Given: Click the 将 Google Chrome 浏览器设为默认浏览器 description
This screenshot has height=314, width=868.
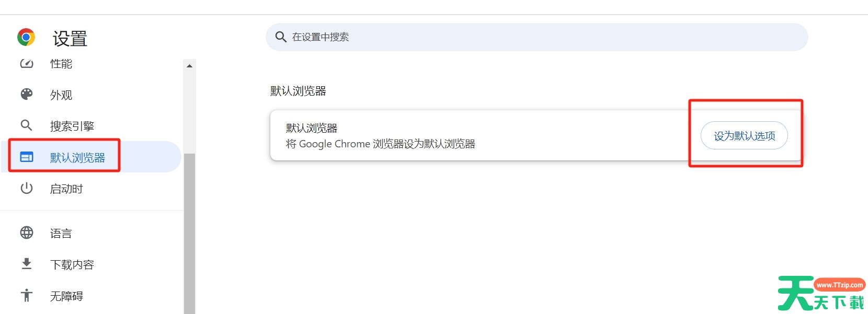Looking at the screenshot, I should tap(380, 144).
